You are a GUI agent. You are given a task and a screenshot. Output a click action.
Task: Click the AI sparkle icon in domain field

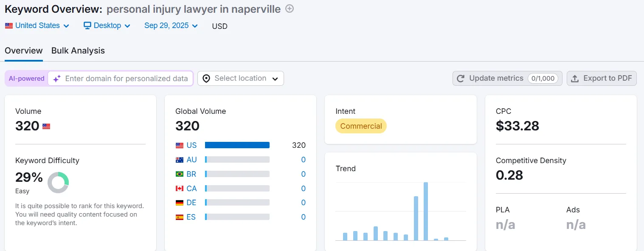(57, 79)
